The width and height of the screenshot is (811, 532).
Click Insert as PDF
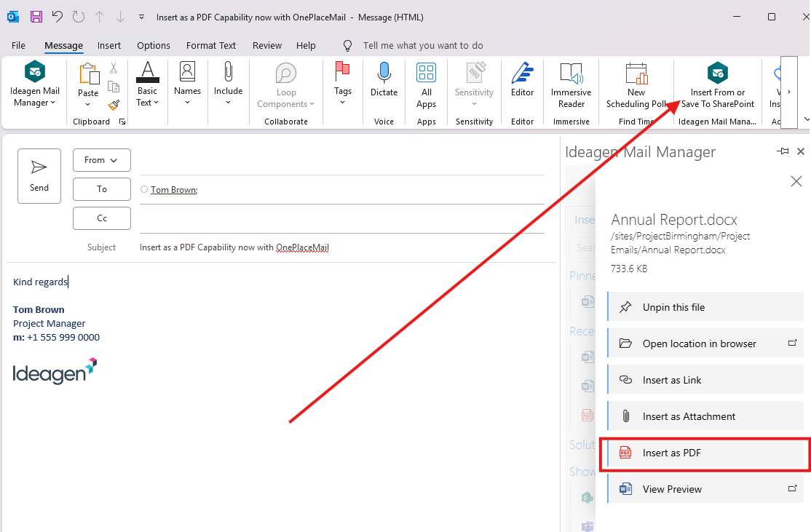click(x=705, y=453)
